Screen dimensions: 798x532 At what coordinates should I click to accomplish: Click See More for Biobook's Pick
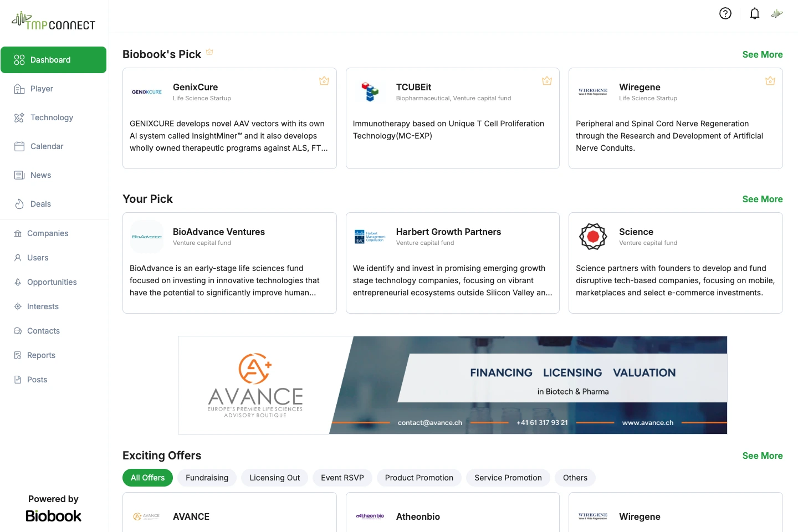(763, 54)
